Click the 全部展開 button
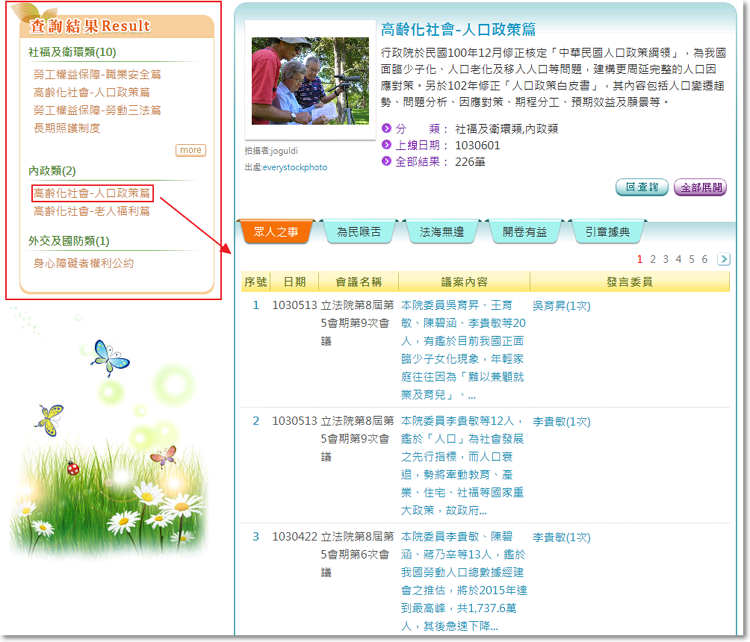Viewport: 750px width, 642px height. (700, 187)
